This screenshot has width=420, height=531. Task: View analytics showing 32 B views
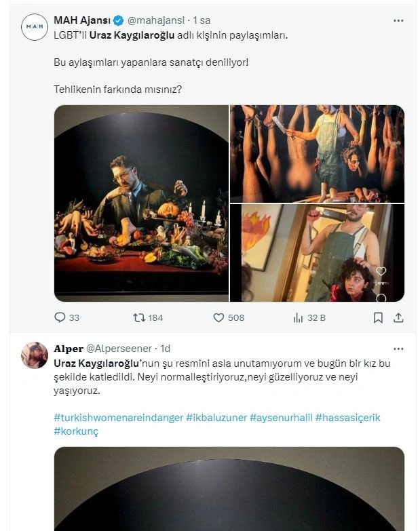[298, 317]
